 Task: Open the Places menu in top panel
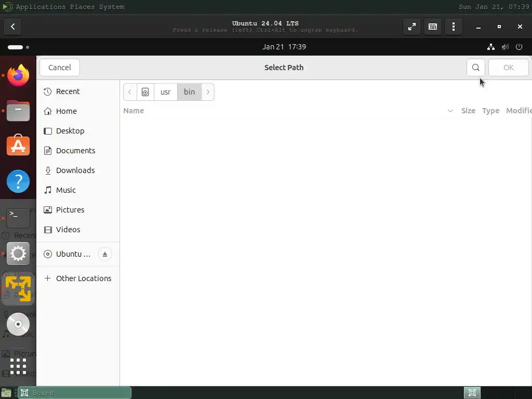coord(83,7)
